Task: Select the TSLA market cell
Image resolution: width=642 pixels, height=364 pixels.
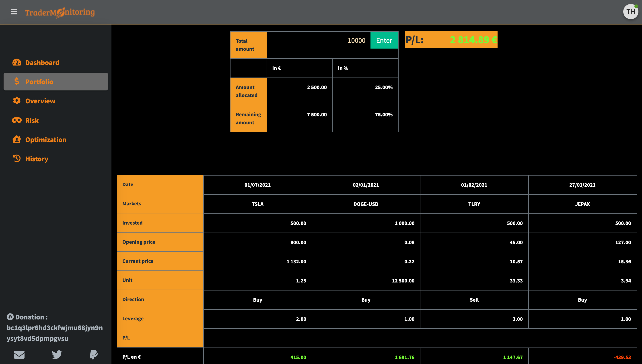Action: click(257, 204)
